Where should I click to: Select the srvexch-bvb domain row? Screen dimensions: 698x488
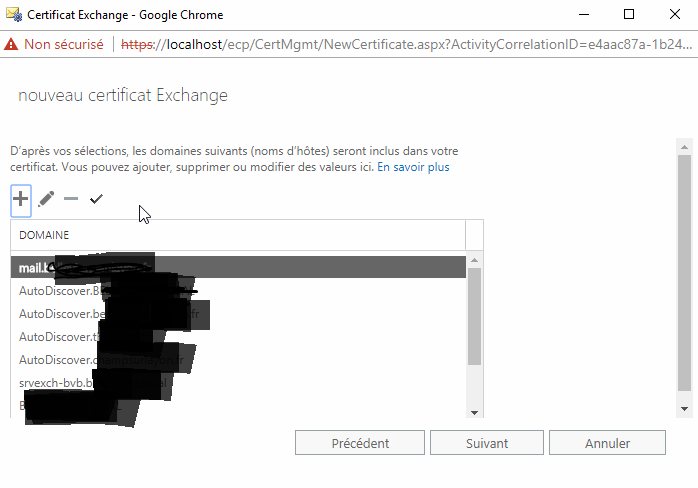tap(238, 382)
